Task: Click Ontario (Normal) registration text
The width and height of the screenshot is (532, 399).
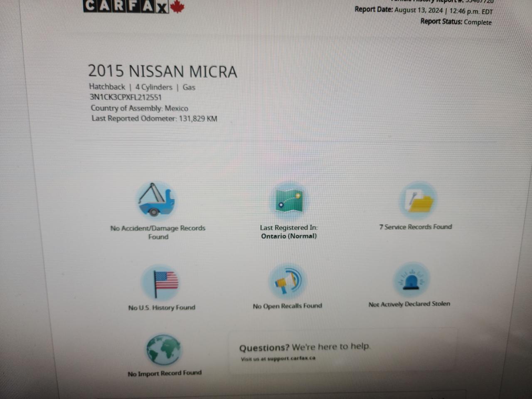Action: (x=289, y=236)
